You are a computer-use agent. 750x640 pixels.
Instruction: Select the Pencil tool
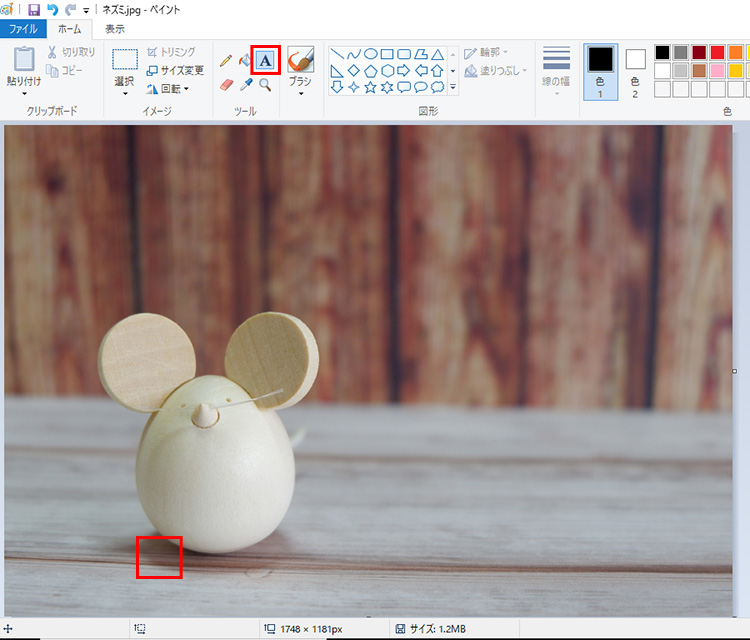tap(226, 61)
